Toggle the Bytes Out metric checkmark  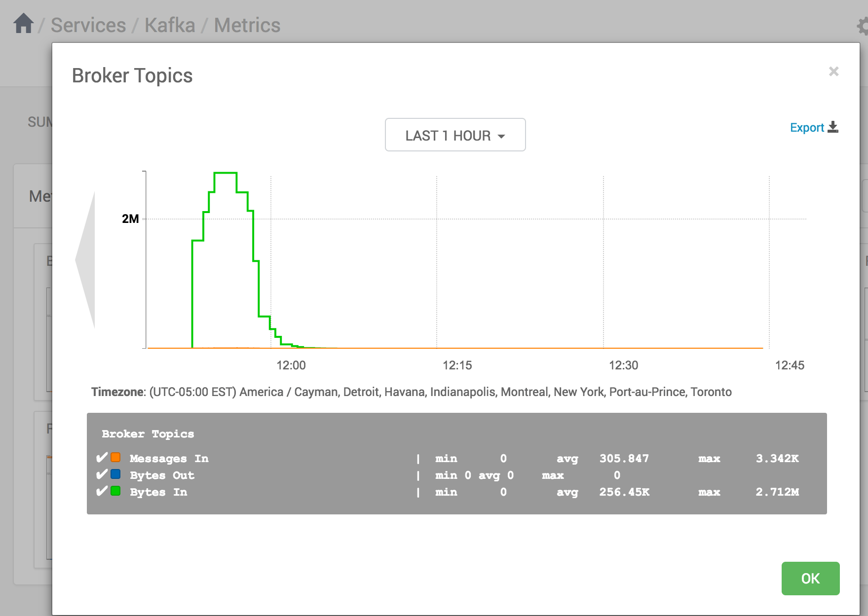point(101,474)
